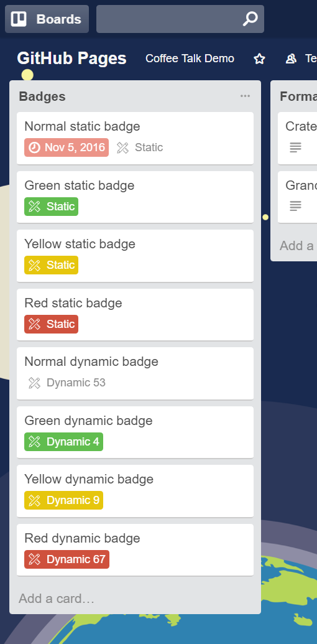Click the search magnifier icon
Image resolution: width=317 pixels, height=644 pixels.
pyautogui.click(x=250, y=19)
